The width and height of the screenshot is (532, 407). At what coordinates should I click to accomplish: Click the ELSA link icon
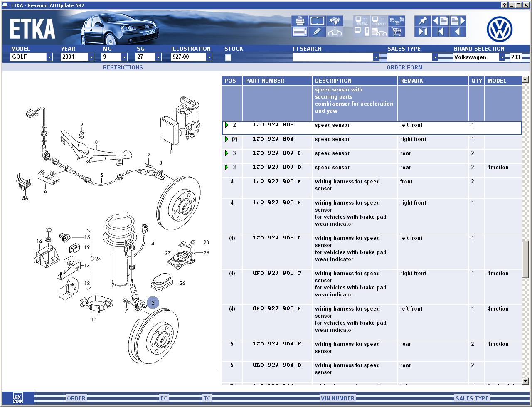362,21
